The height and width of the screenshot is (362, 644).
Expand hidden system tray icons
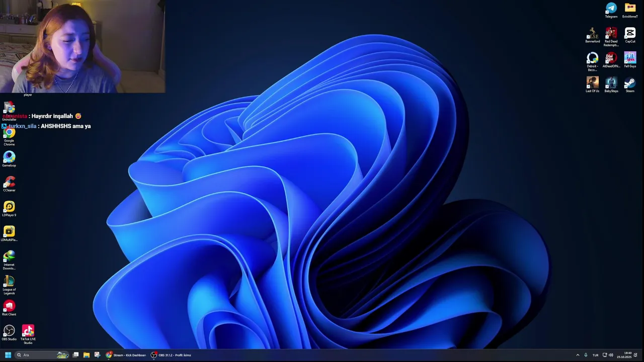[x=578, y=355]
